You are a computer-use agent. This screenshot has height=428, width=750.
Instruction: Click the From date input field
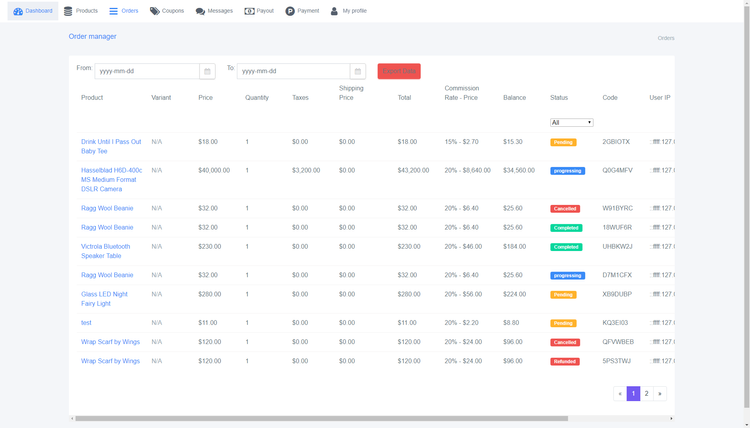147,71
